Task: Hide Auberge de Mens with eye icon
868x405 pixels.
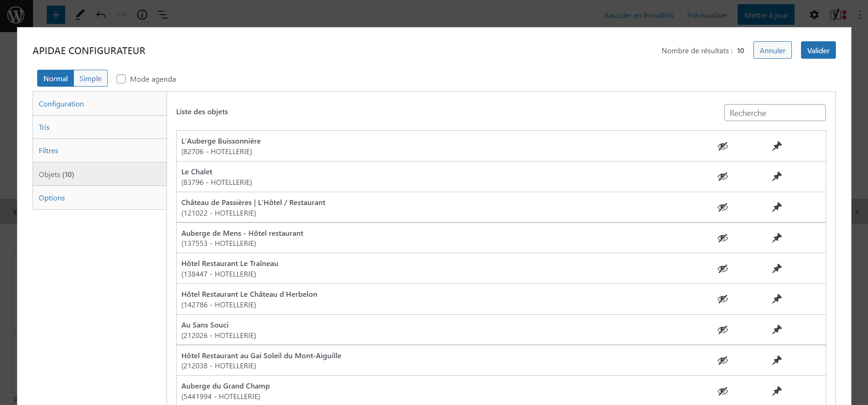Action: [723, 238]
